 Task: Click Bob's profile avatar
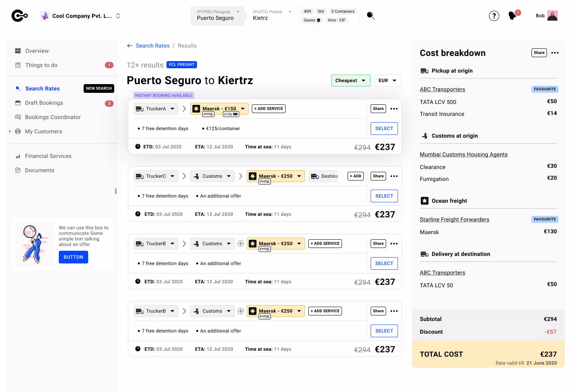pyautogui.click(x=552, y=15)
